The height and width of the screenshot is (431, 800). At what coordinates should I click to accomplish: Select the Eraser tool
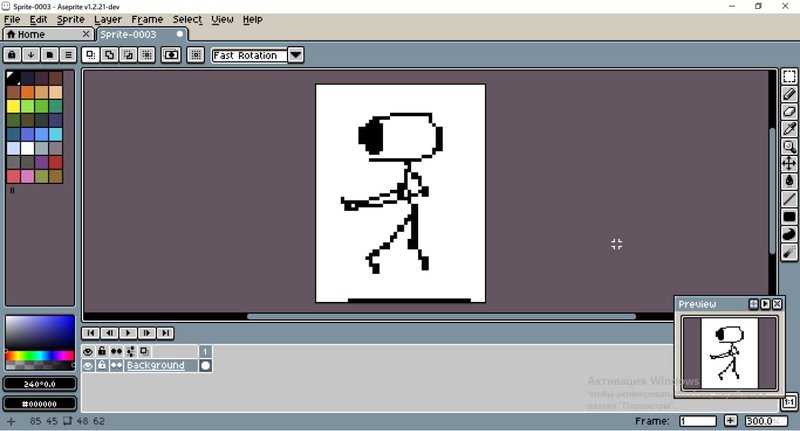(x=789, y=112)
